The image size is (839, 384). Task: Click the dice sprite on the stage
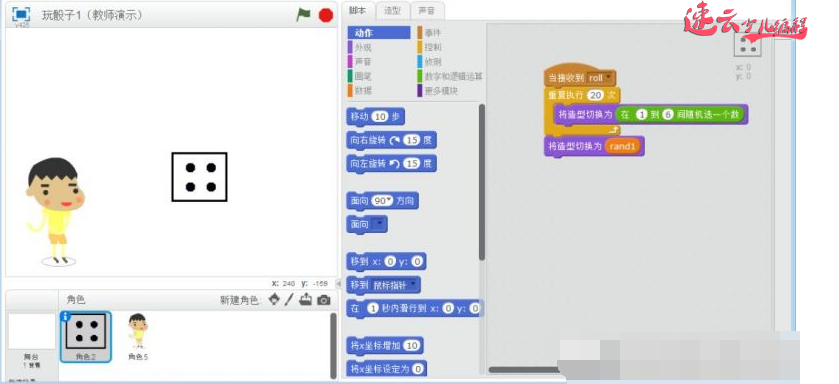click(199, 177)
